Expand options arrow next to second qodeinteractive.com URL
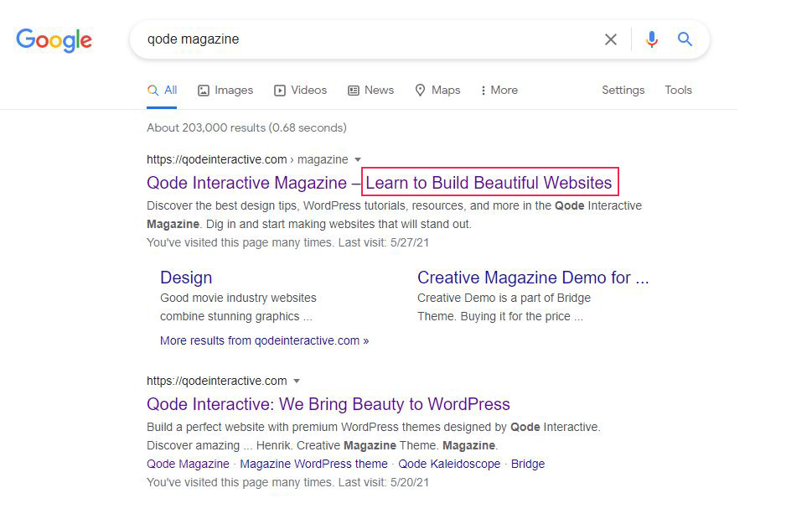This screenshot has width=812, height=514. click(296, 381)
